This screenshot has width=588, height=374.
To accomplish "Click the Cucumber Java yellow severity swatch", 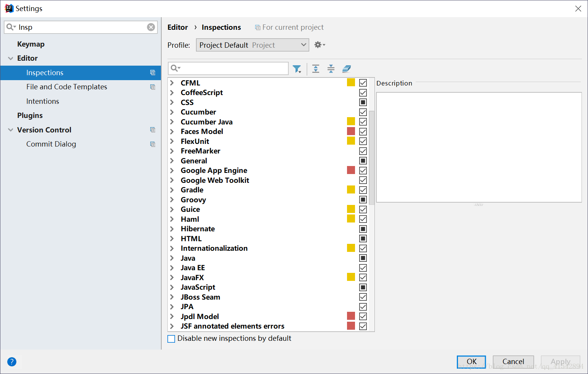I will [351, 121].
